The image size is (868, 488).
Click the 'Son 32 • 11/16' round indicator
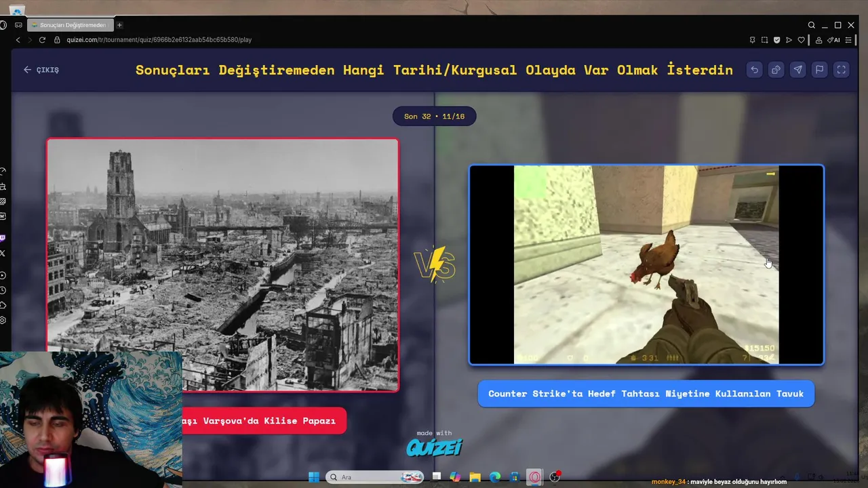click(434, 117)
